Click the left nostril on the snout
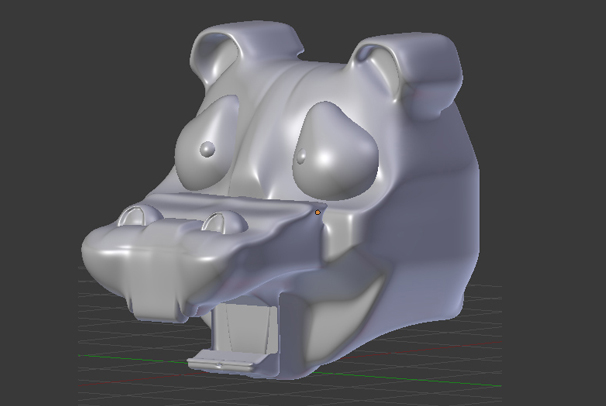 pyautogui.click(x=132, y=217)
